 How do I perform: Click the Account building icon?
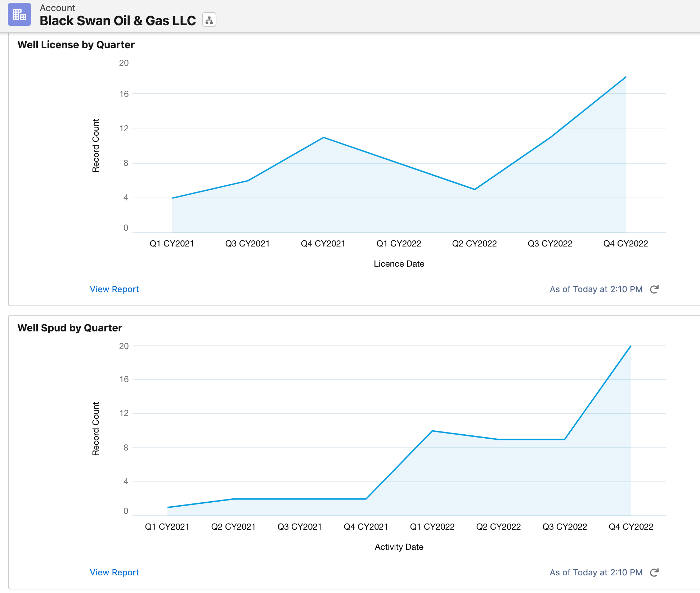point(19,15)
